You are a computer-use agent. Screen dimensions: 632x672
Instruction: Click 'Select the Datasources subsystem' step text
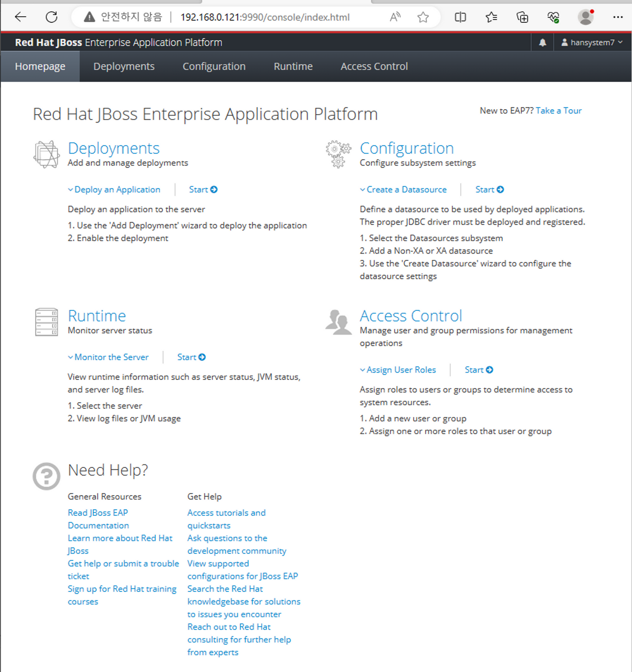[x=432, y=238]
